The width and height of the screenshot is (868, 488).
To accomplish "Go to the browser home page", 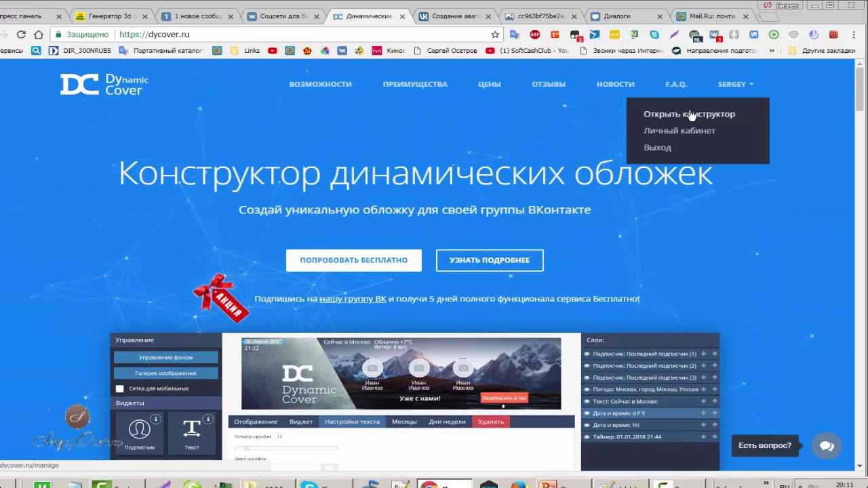I will tap(39, 34).
